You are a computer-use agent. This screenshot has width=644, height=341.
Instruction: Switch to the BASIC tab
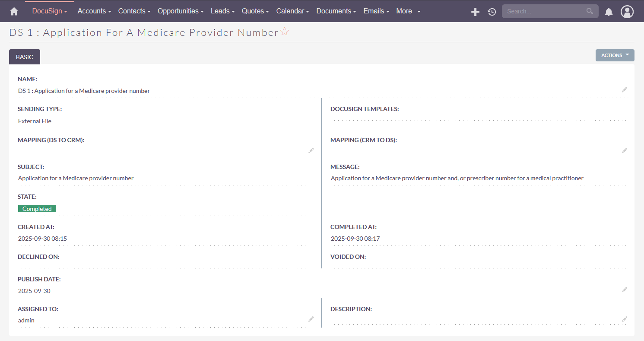click(x=24, y=57)
